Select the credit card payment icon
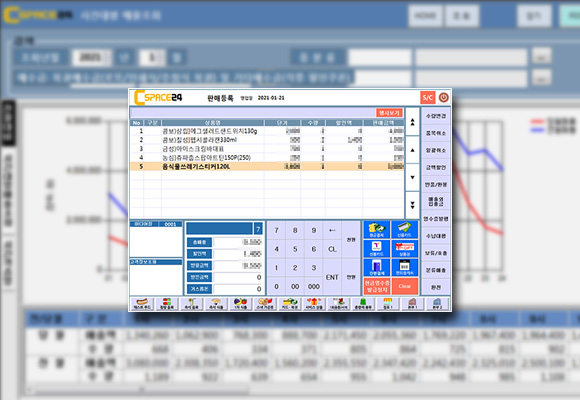This screenshot has width=580, height=400. click(x=405, y=230)
